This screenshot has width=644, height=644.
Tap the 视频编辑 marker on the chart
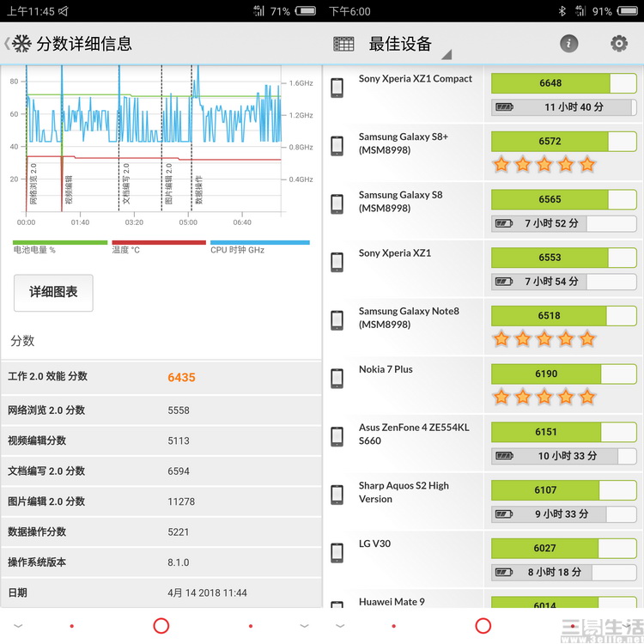(x=69, y=190)
